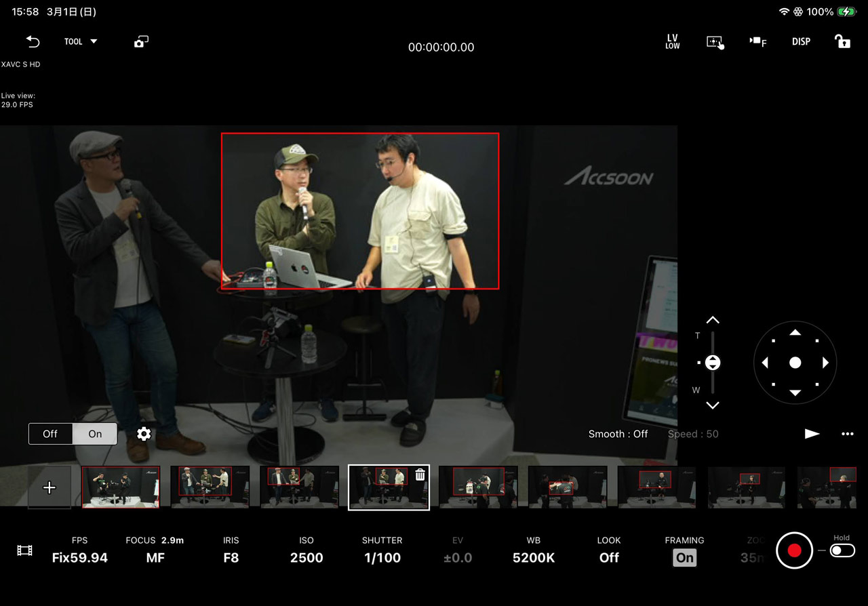
Task: Tap the camera switch icon
Action: point(141,42)
